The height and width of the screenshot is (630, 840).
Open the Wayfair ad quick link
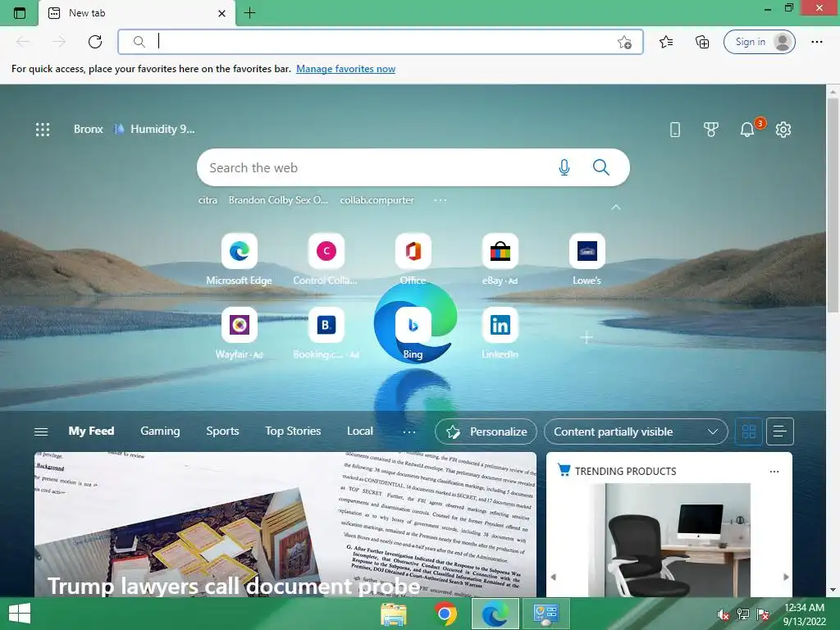click(x=239, y=333)
